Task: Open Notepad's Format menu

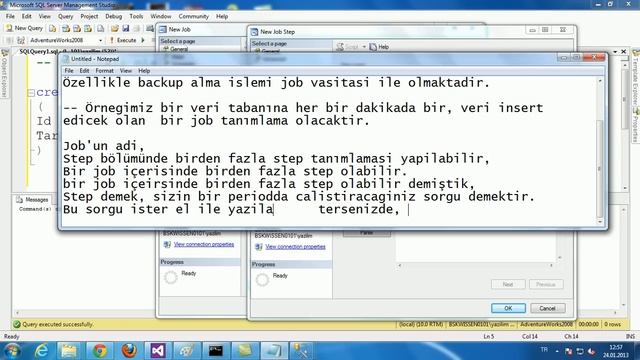Action: (104, 71)
